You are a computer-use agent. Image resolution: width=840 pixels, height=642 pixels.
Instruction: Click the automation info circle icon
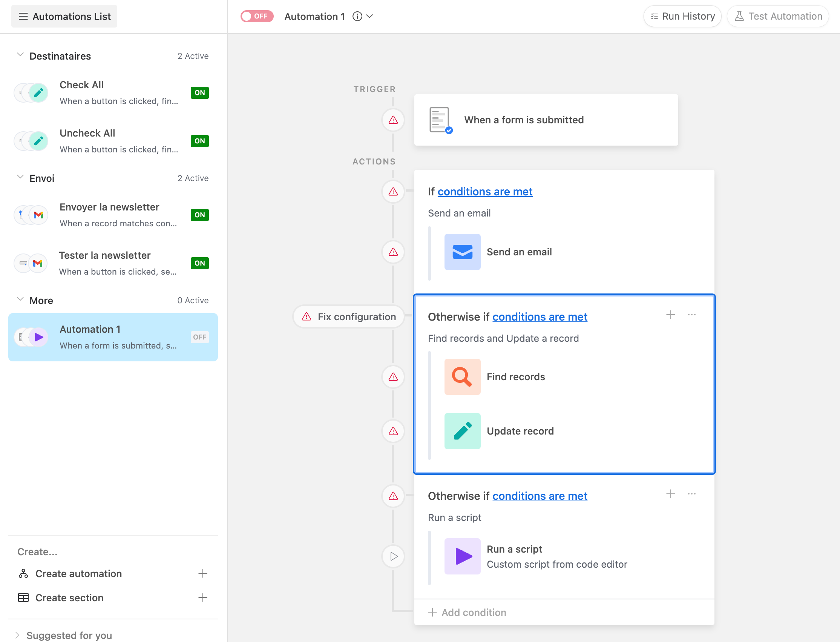pos(357,17)
